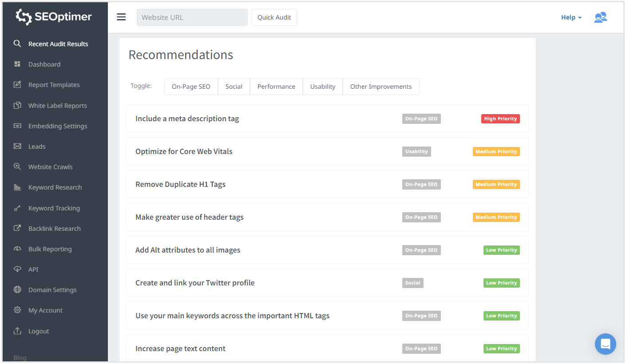
Task: Click the My Account gear icon
Action: click(x=17, y=310)
